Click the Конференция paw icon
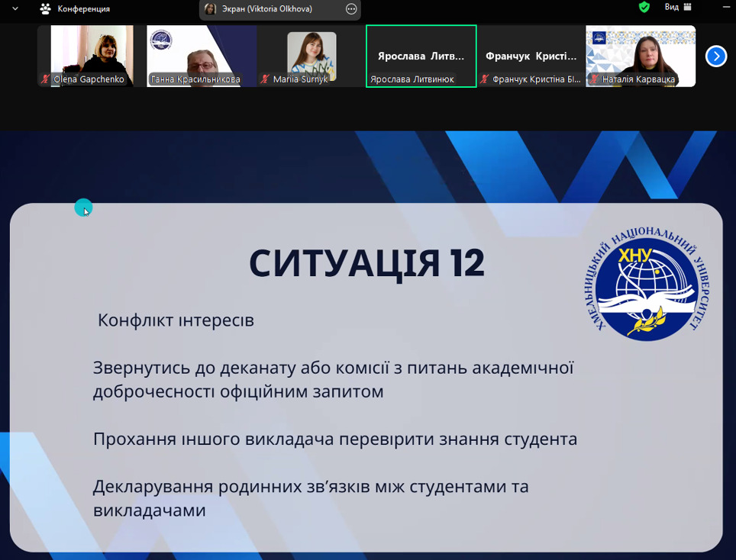736x560 pixels. pos(45,9)
